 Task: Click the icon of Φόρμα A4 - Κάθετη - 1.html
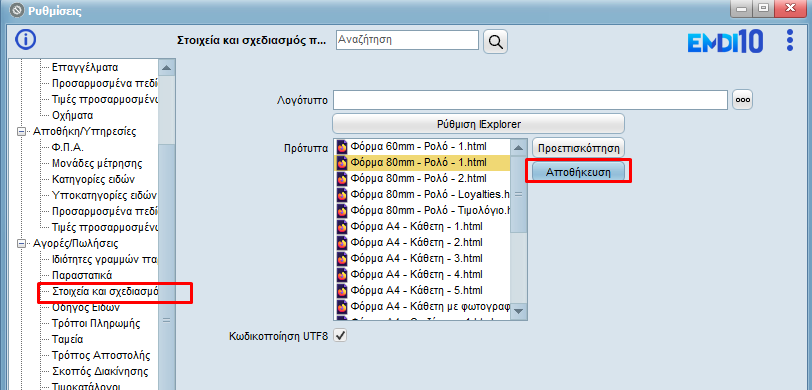(342, 227)
